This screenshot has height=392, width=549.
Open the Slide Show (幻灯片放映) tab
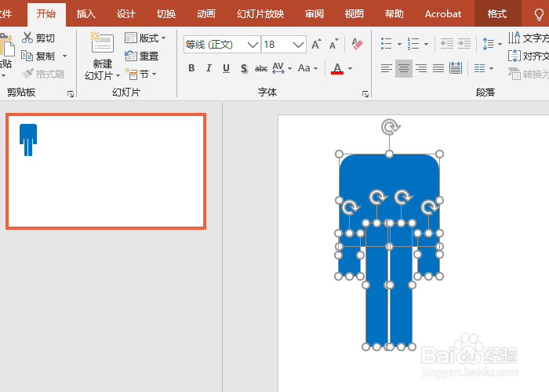[x=260, y=14]
